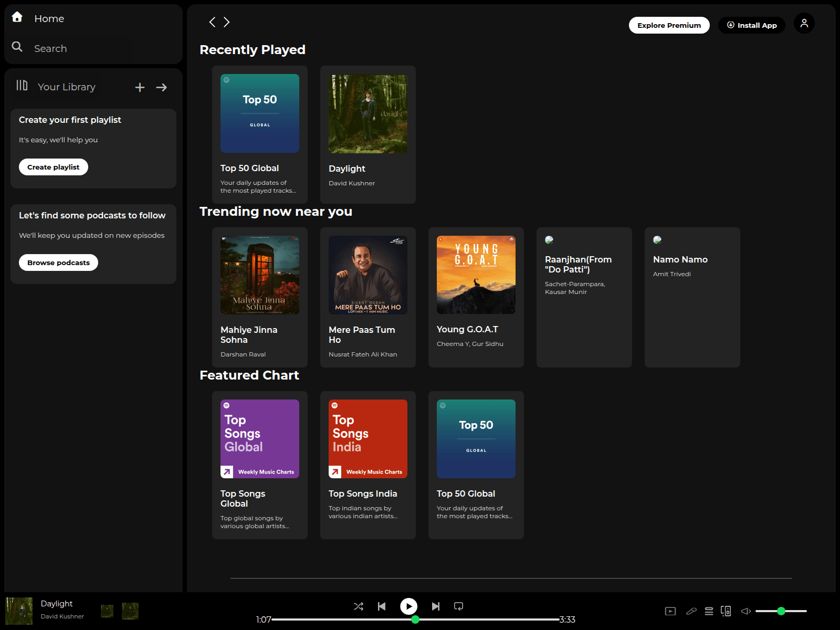Click Search text in sidebar
Screen dimensions: 840x630
pos(50,48)
